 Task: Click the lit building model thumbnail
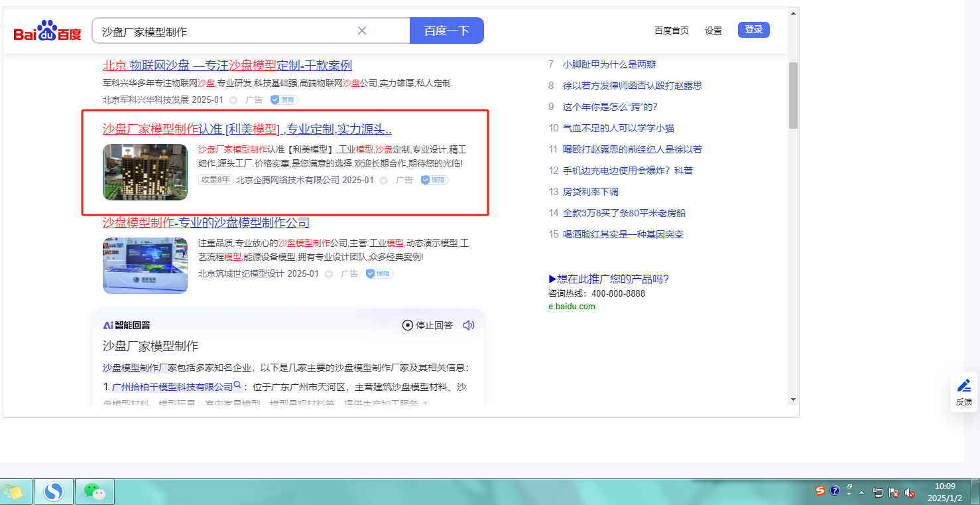(145, 172)
